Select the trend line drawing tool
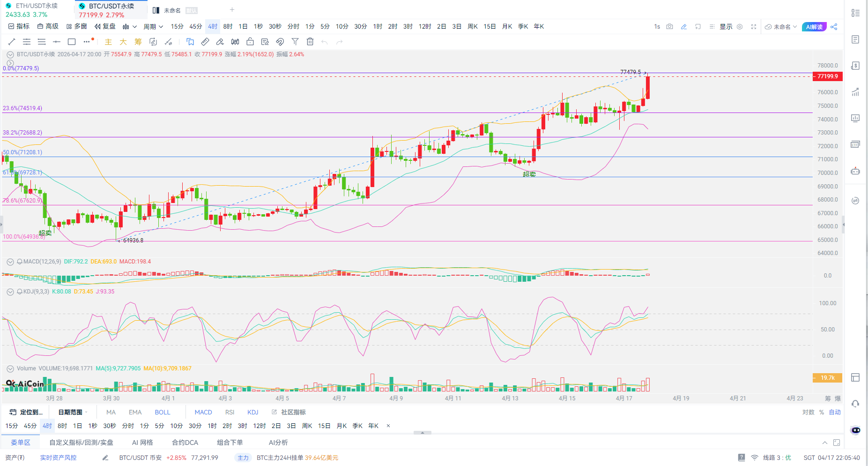The width and height of the screenshot is (868, 466). (x=12, y=42)
